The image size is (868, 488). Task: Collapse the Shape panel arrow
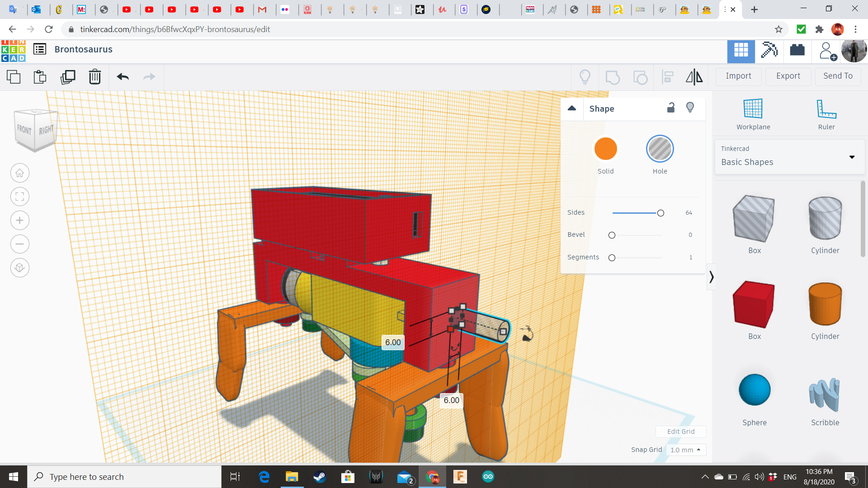click(572, 108)
